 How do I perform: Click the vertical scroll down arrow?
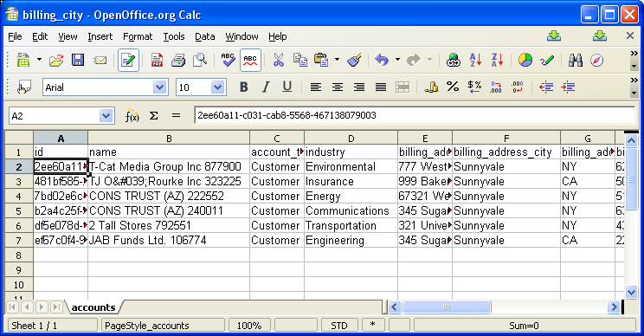click(x=631, y=292)
